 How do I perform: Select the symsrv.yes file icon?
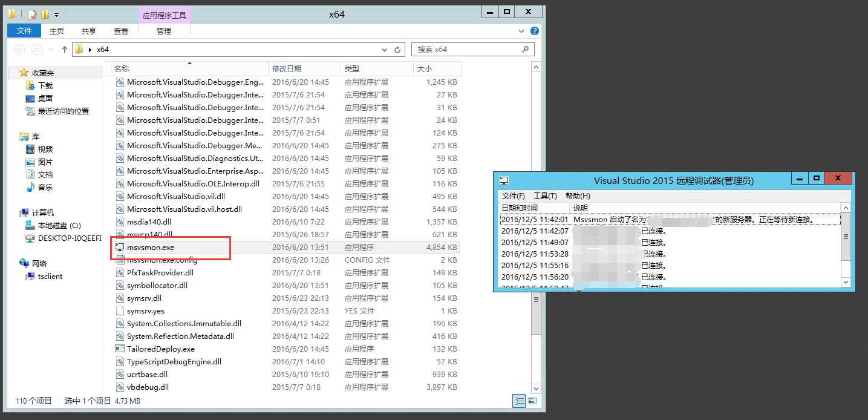click(120, 310)
